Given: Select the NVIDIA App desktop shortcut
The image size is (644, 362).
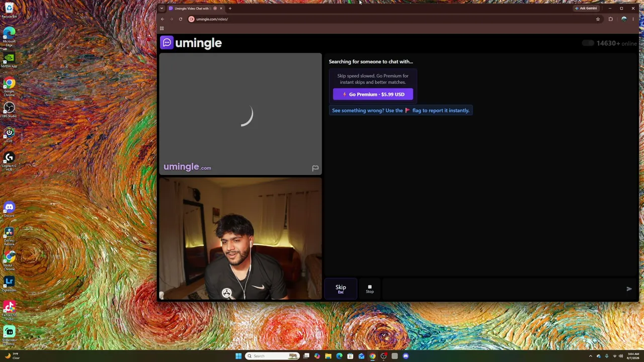Looking at the screenshot, I should [9, 60].
